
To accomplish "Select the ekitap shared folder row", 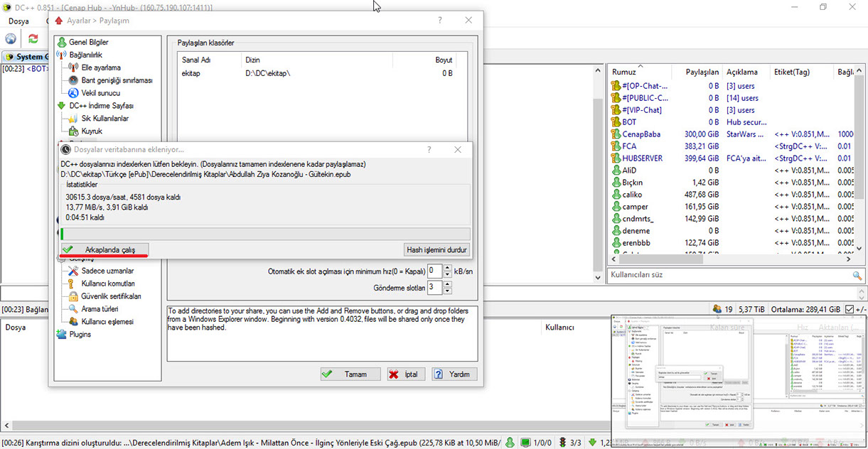I will click(322, 73).
